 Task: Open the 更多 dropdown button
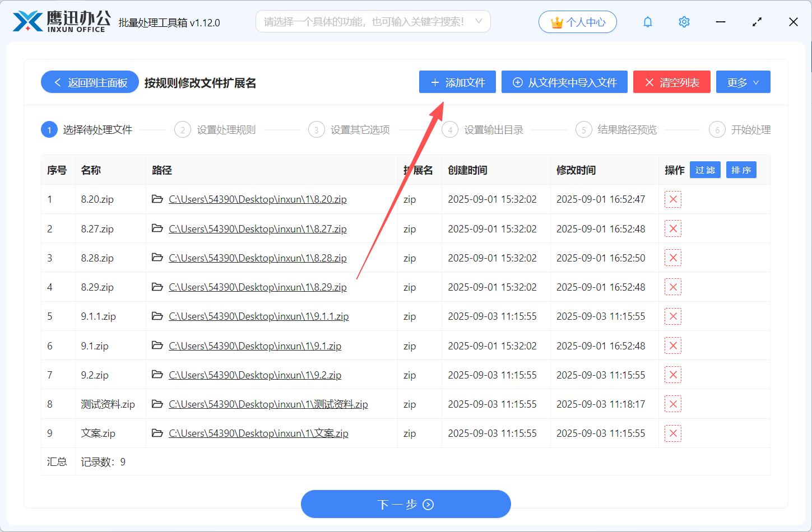pos(743,82)
